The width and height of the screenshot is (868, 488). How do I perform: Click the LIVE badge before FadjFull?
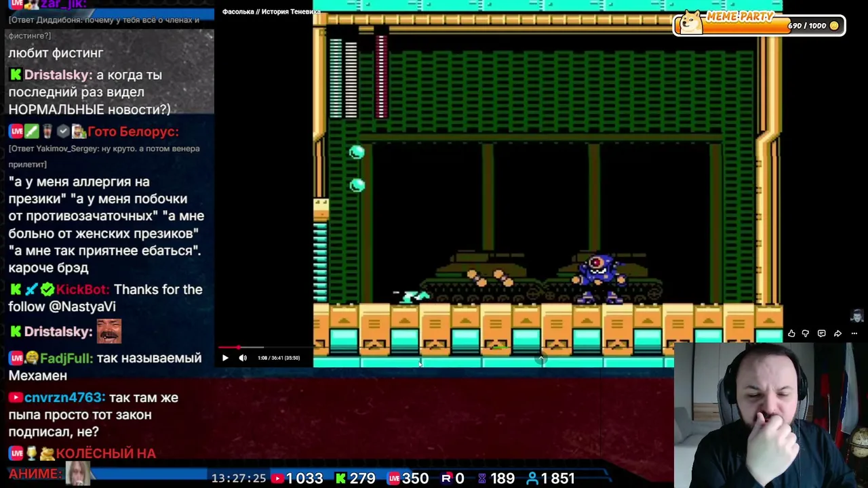pos(16,358)
